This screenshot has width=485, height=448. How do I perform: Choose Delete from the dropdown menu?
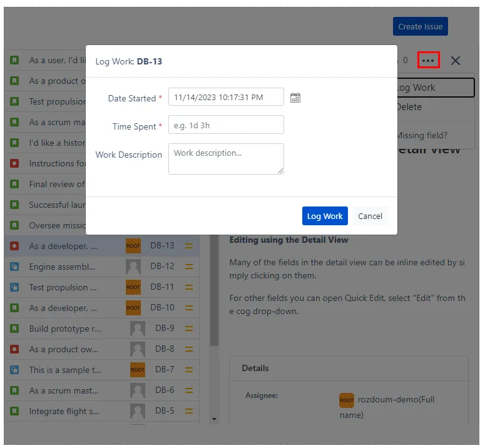tap(436, 107)
